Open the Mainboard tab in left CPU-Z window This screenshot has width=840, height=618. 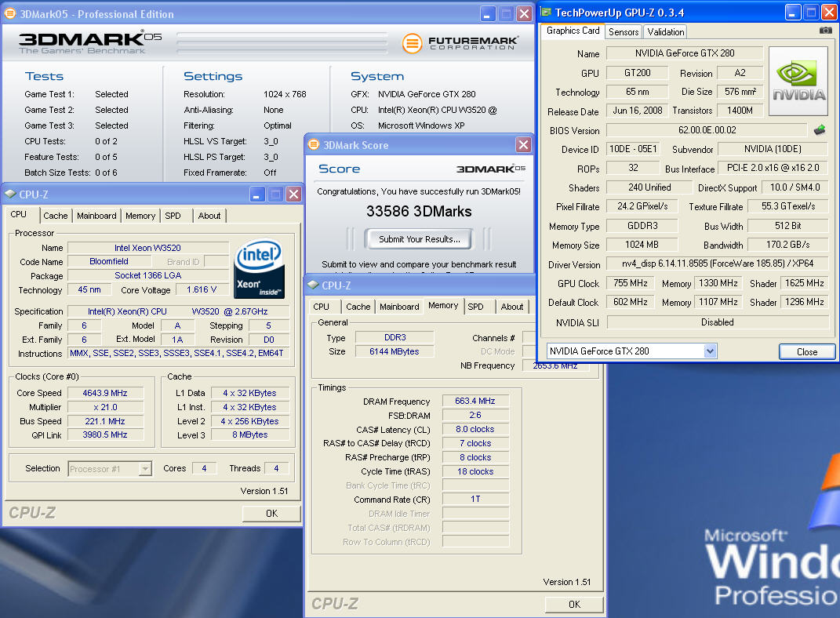[x=96, y=216]
